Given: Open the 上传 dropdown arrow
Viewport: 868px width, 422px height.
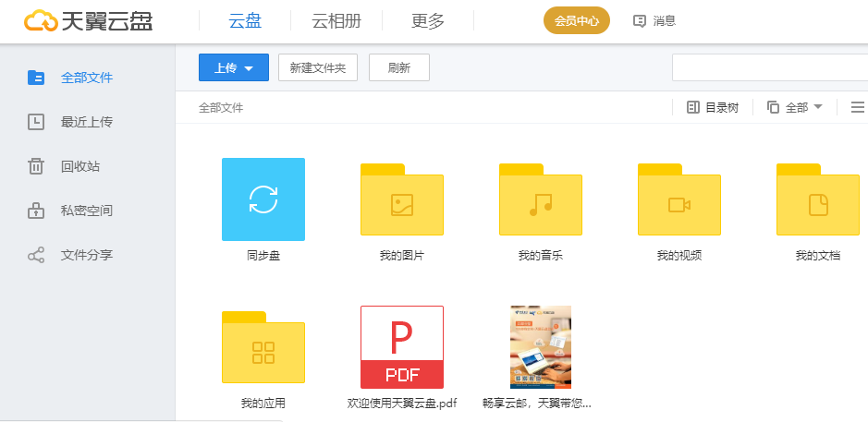Looking at the screenshot, I should click(249, 68).
